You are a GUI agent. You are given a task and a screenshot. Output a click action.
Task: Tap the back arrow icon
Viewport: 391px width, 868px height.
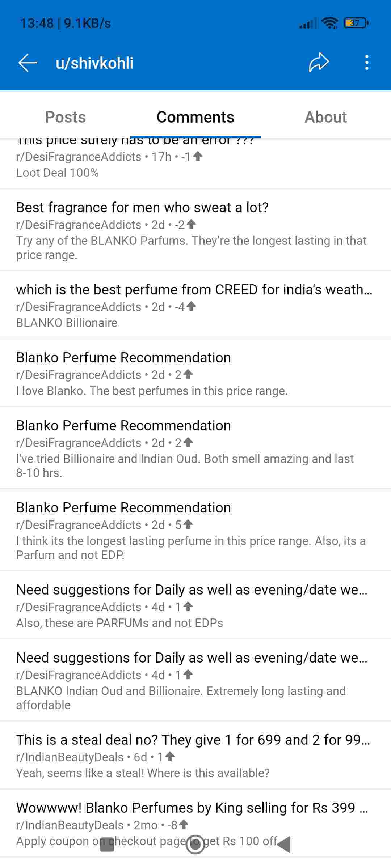coord(28,63)
